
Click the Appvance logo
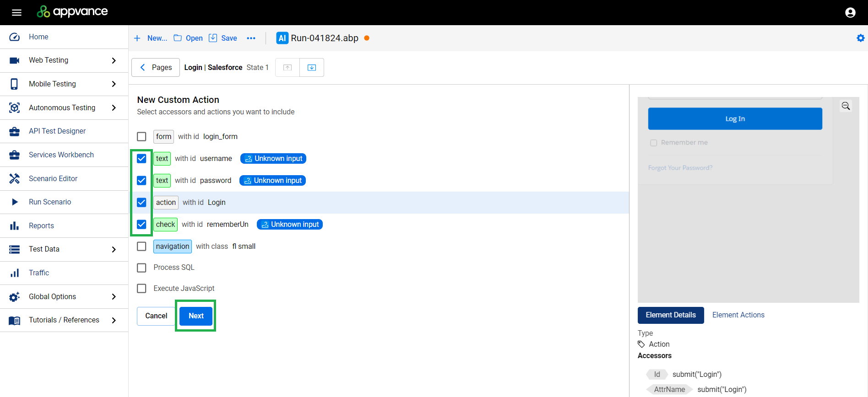pos(72,11)
